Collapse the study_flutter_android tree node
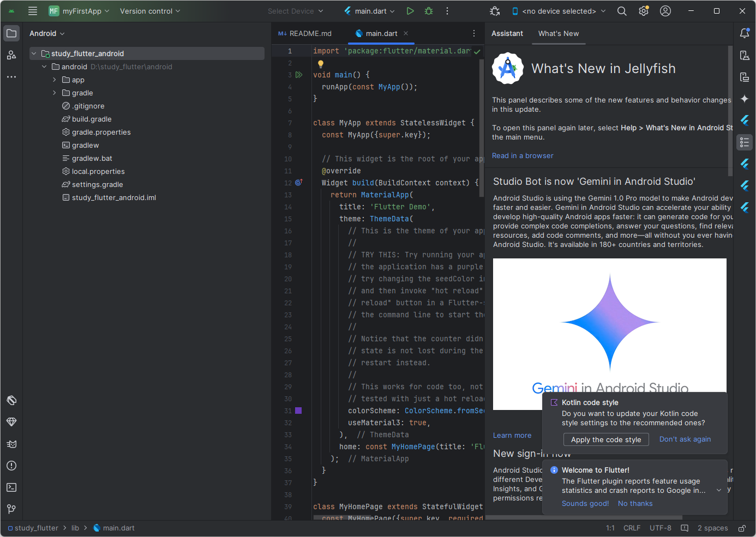Image resolution: width=756 pixels, height=537 pixels. point(34,53)
